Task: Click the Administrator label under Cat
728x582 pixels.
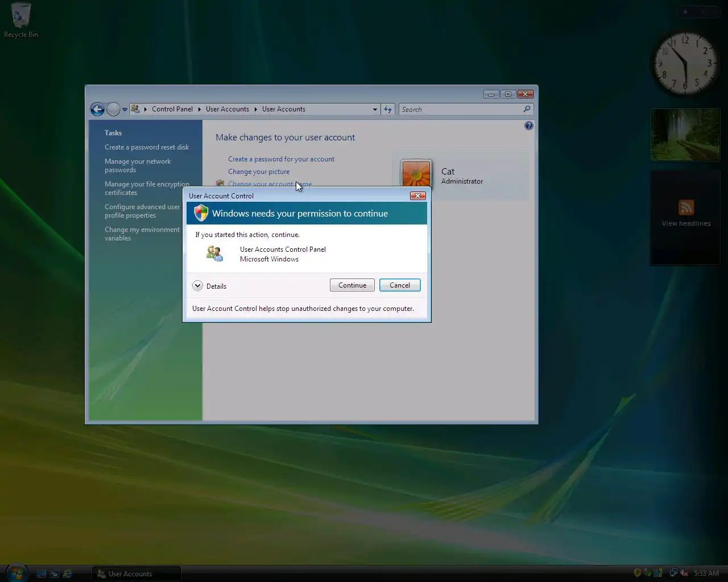Action: [462, 181]
